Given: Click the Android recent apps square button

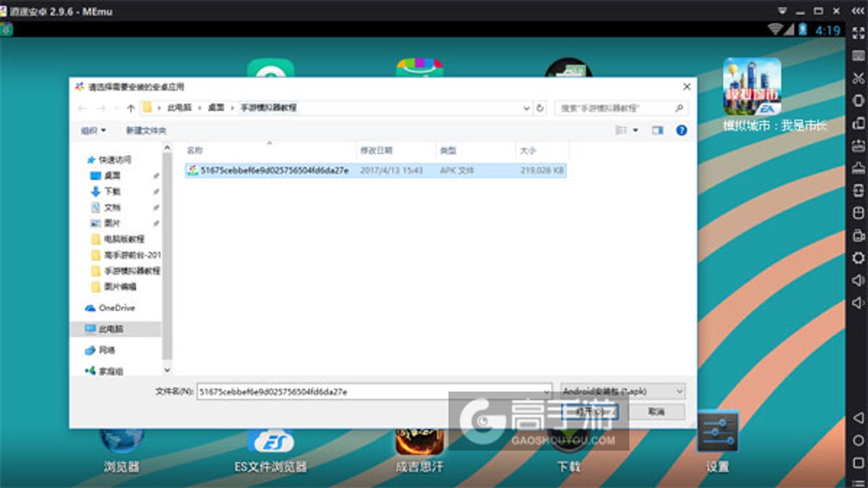Looking at the screenshot, I should click(858, 463).
